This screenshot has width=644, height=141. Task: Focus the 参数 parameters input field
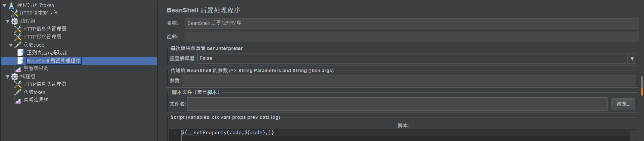click(409, 81)
